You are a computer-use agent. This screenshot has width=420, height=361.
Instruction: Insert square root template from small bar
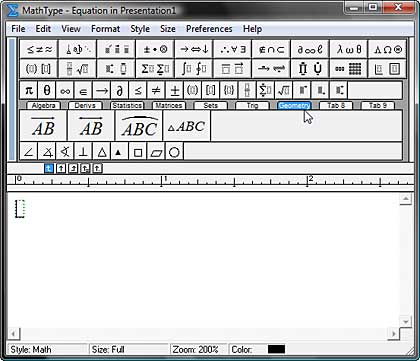(x=284, y=90)
